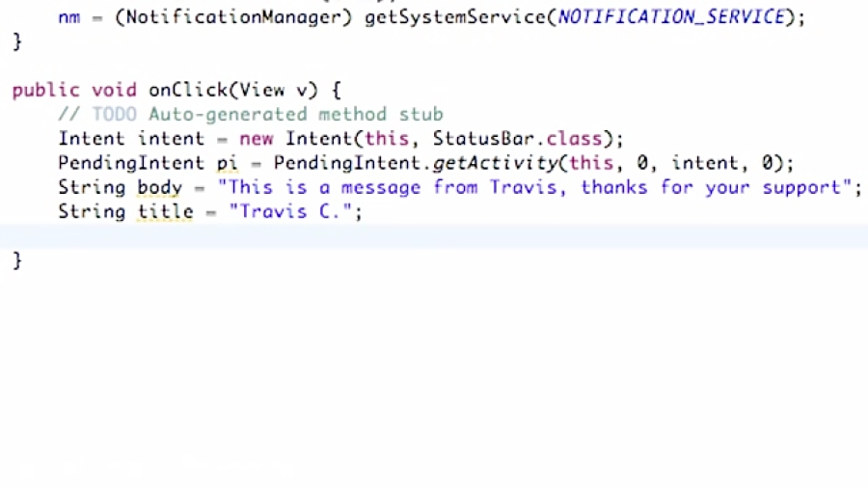Viewport: 868px width, 488px height.
Task: Click the "Travis C." string literal
Action: tap(290, 212)
